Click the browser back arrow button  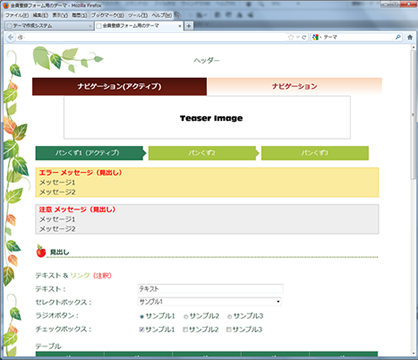[x=11, y=37]
